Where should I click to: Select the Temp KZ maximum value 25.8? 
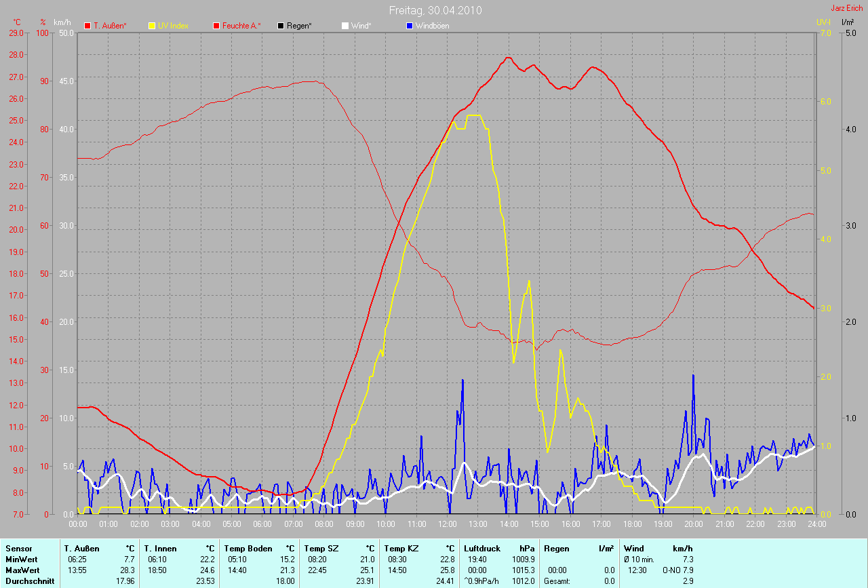447,570
